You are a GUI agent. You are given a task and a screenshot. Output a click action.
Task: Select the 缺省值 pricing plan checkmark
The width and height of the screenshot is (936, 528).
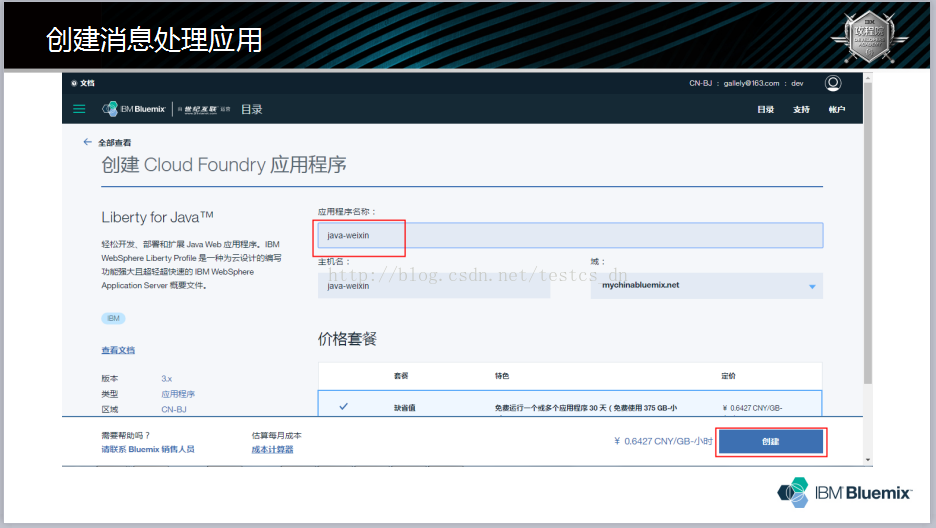343,406
